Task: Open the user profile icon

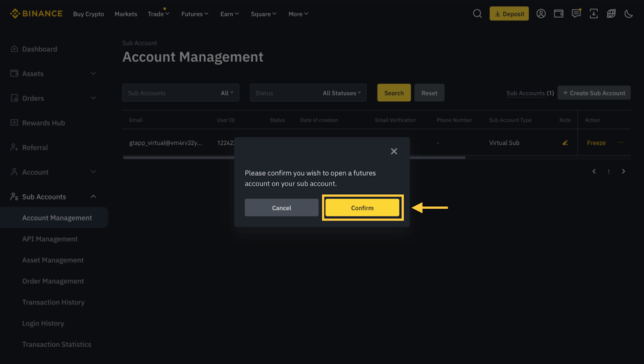Action: (541, 14)
